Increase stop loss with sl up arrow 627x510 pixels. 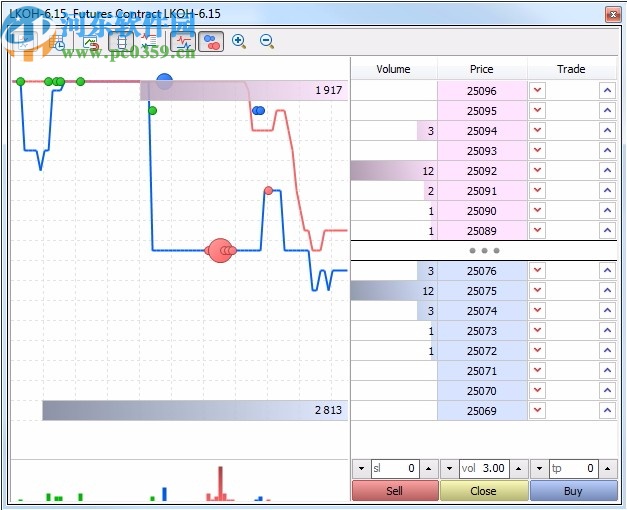pos(429,468)
